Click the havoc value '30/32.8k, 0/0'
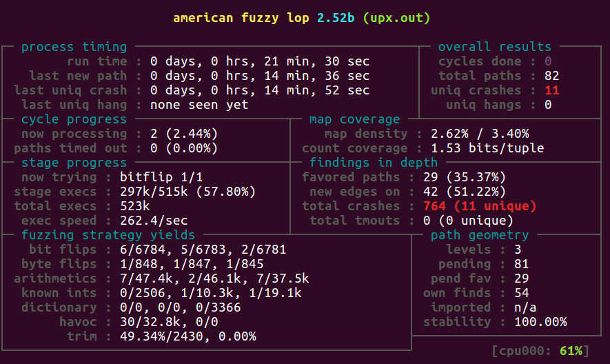Image resolution: width=610 pixels, height=364 pixels. pyautogui.click(x=169, y=321)
